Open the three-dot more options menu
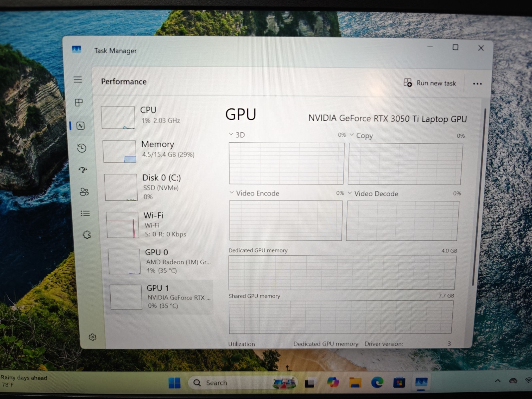The image size is (532, 399). point(477,84)
